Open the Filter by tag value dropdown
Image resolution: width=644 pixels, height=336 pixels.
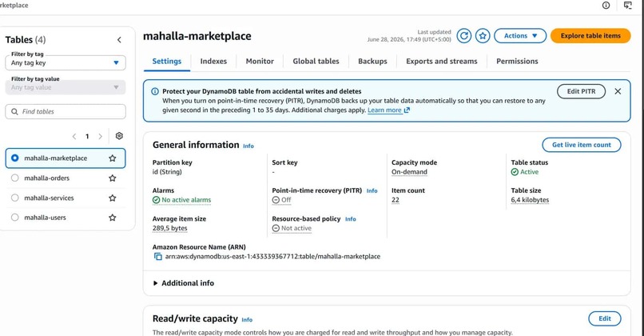pos(66,87)
